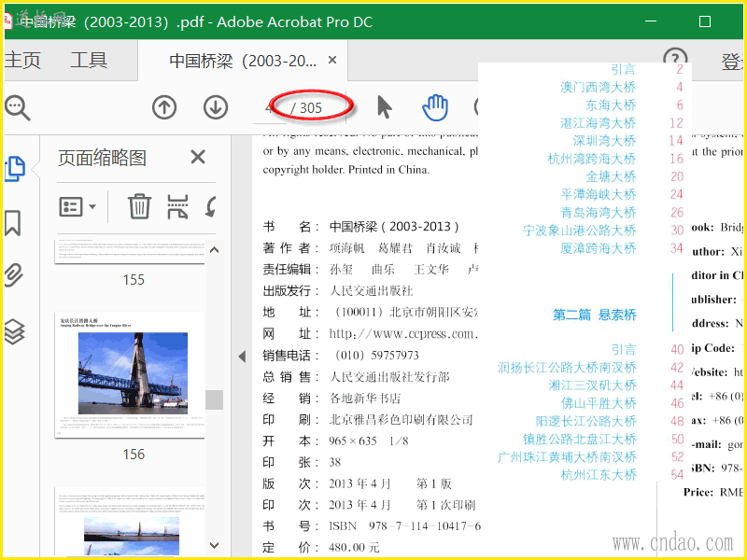This screenshot has height=560, width=747.
Task: Click the 湘江三汊矶大桥 contents entry
Action: tap(592, 385)
